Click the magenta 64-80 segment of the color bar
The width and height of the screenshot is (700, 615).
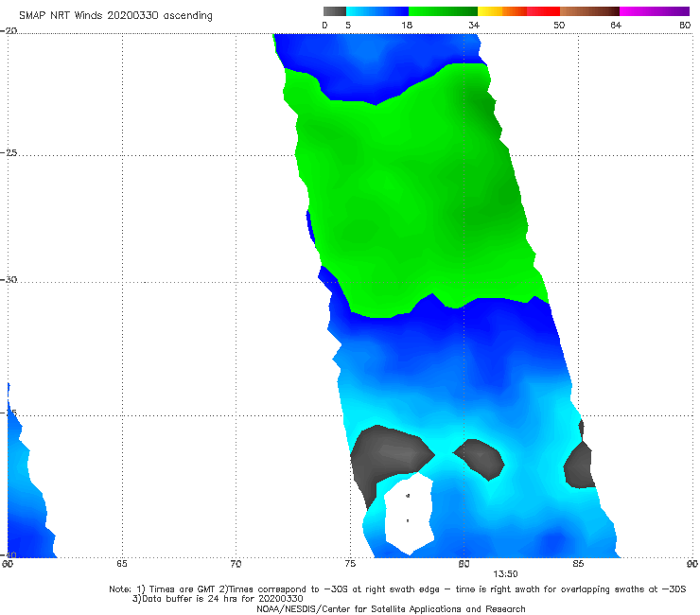pyautogui.click(x=655, y=11)
